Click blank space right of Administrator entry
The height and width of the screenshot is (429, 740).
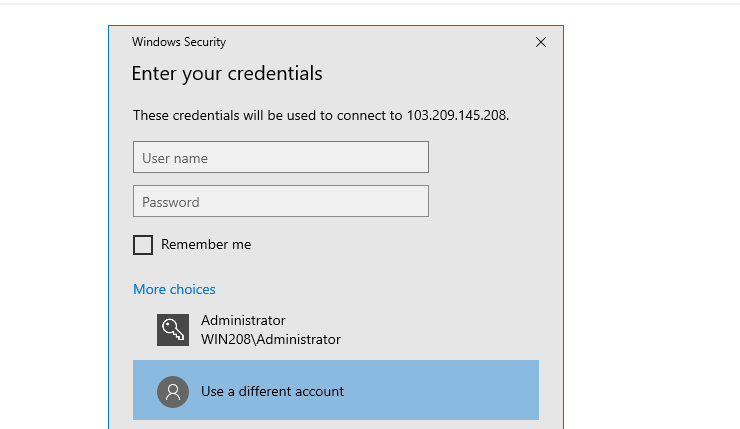point(439,330)
